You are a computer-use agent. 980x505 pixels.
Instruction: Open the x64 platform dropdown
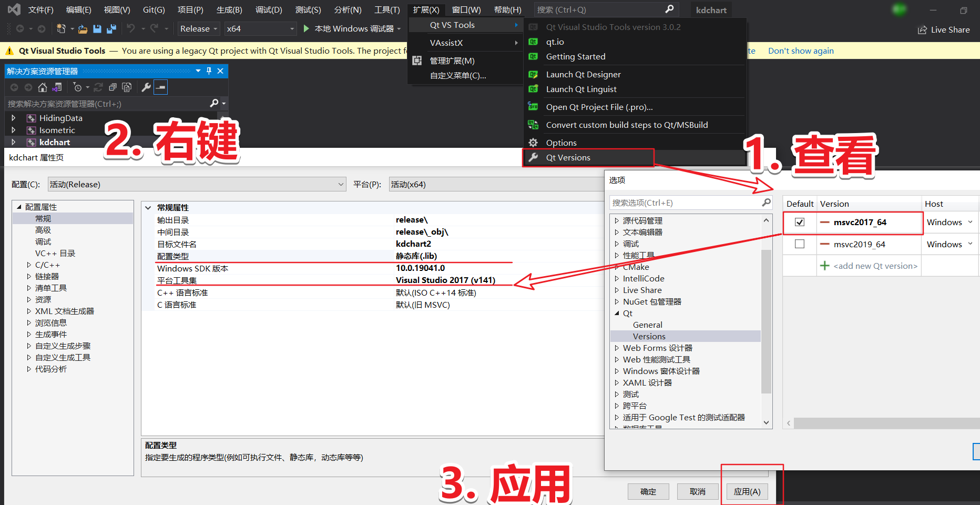point(261,29)
